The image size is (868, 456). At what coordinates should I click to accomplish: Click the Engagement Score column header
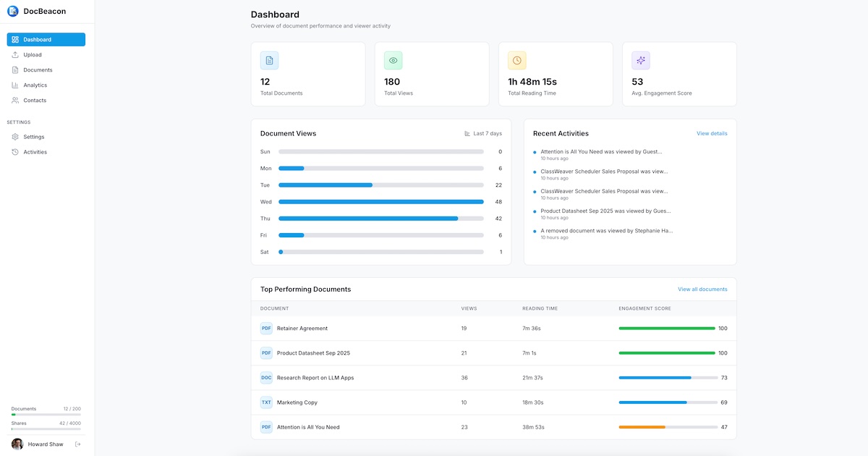pos(645,309)
